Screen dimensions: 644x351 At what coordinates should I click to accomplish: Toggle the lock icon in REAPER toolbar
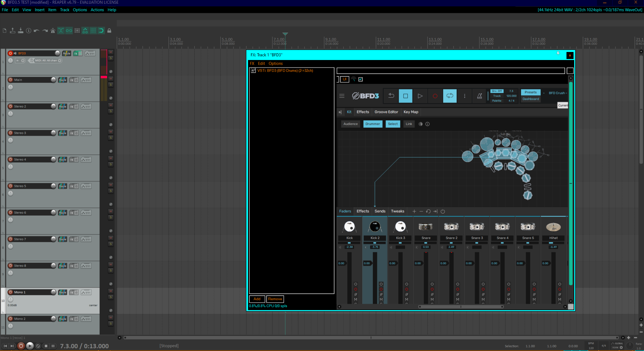pos(109,31)
